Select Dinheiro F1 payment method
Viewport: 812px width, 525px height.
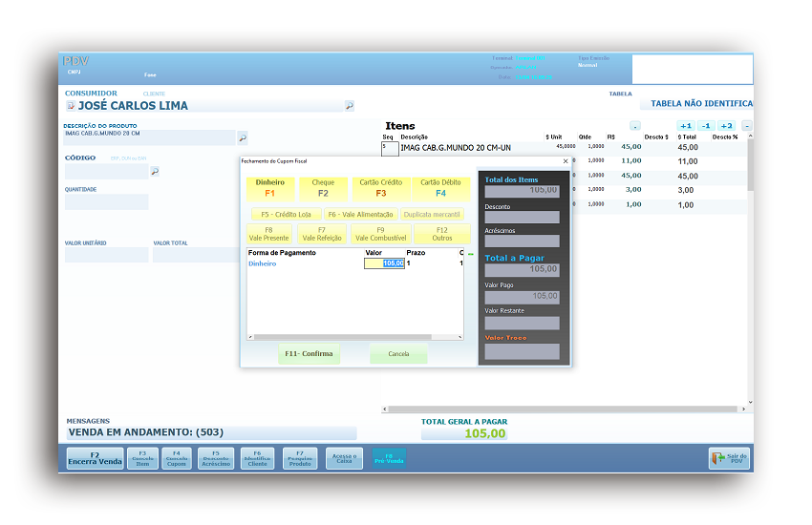[x=270, y=188]
